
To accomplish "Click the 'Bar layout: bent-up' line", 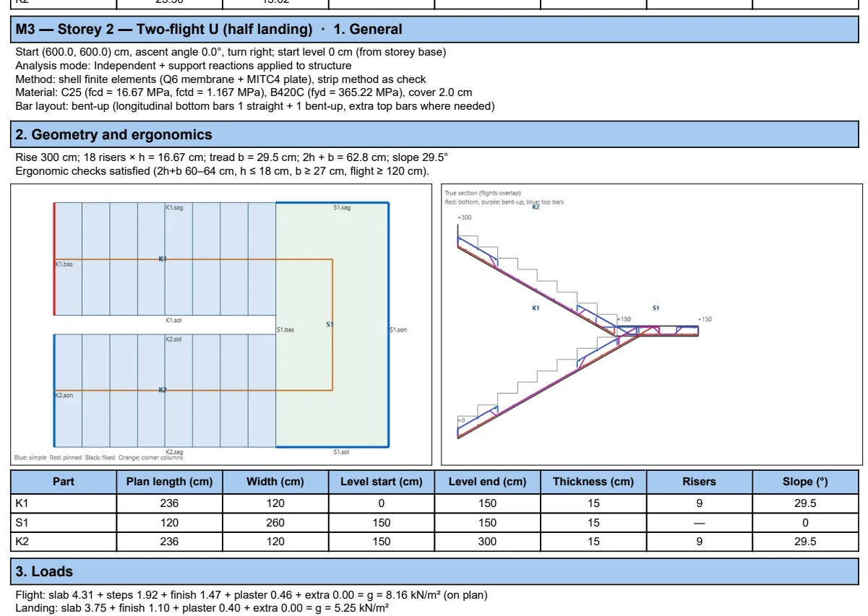I will pyautogui.click(x=255, y=106).
